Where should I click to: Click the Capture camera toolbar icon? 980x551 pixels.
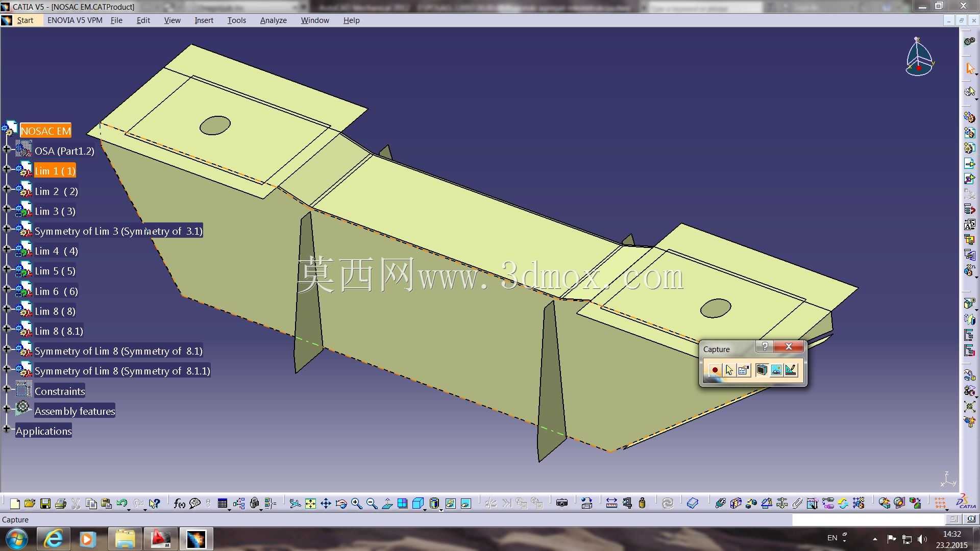click(x=562, y=504)
